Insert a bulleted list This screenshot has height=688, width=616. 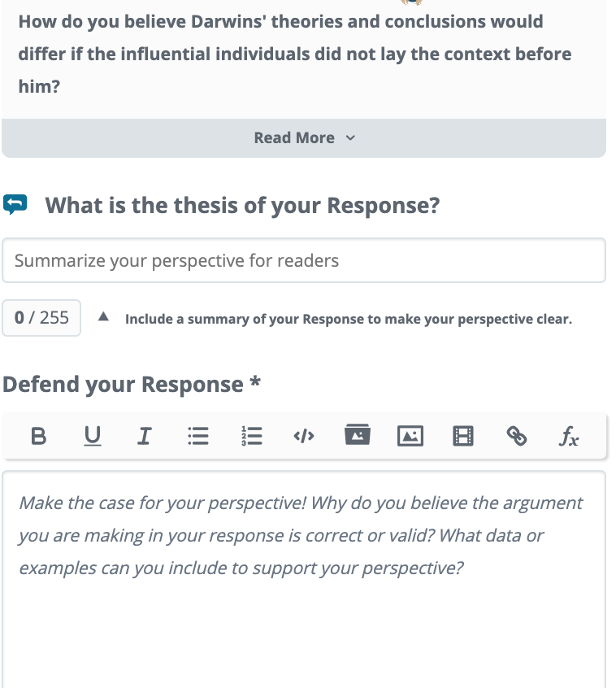pos(198,436)
